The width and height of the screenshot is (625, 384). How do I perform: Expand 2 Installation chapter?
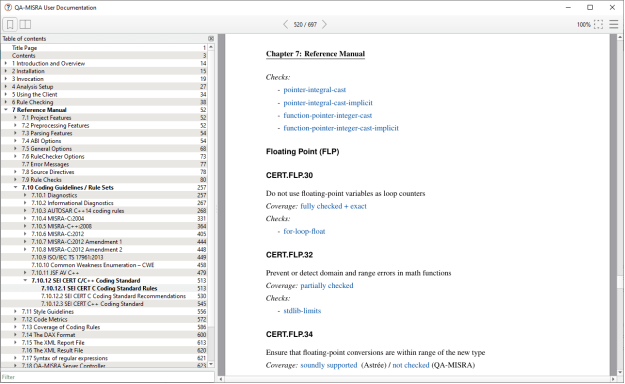pyautogui.click(x=6, y=71)
